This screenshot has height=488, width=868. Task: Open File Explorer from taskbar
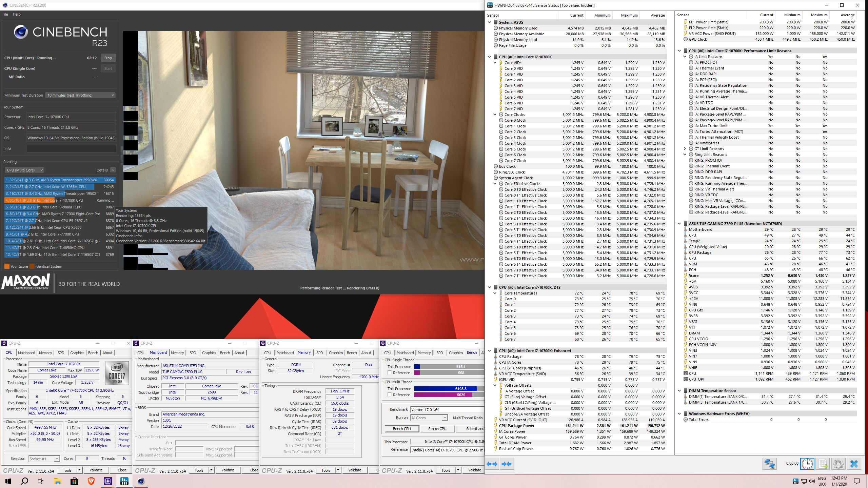tap(58, 481)
